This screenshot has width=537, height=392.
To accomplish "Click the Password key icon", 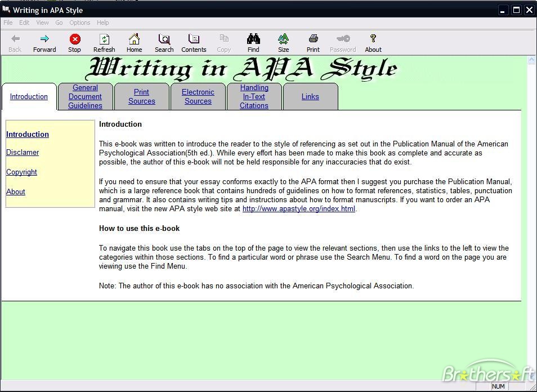I will pos(343,38).
